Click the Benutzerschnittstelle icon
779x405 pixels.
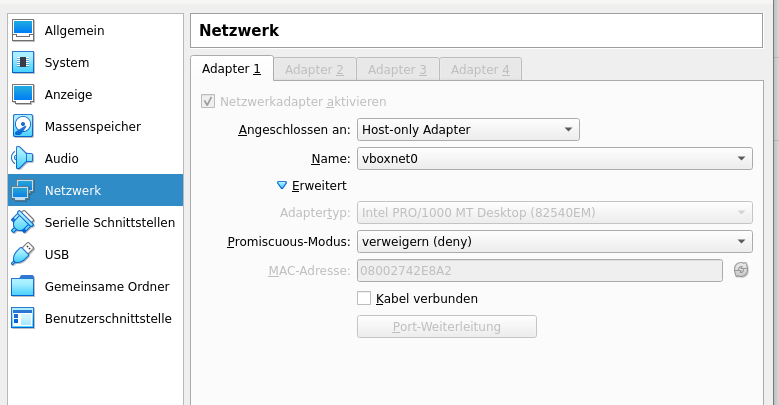pos(24,318)
